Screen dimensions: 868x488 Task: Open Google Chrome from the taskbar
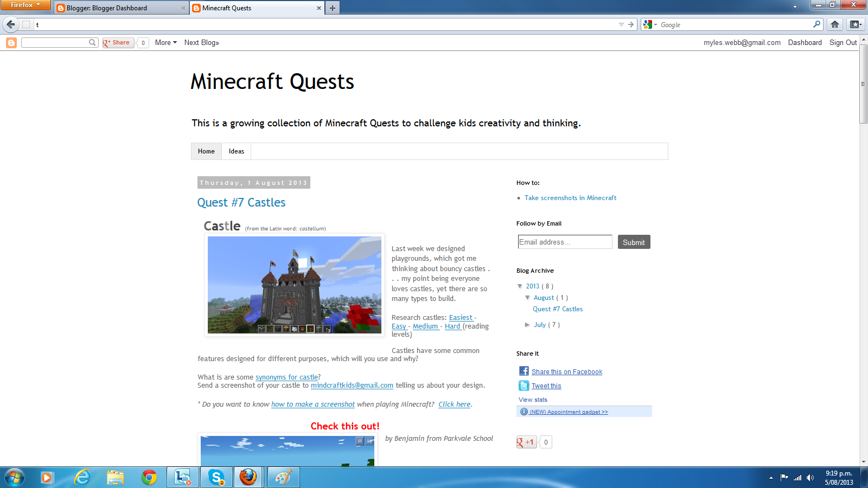click(149, 477)
